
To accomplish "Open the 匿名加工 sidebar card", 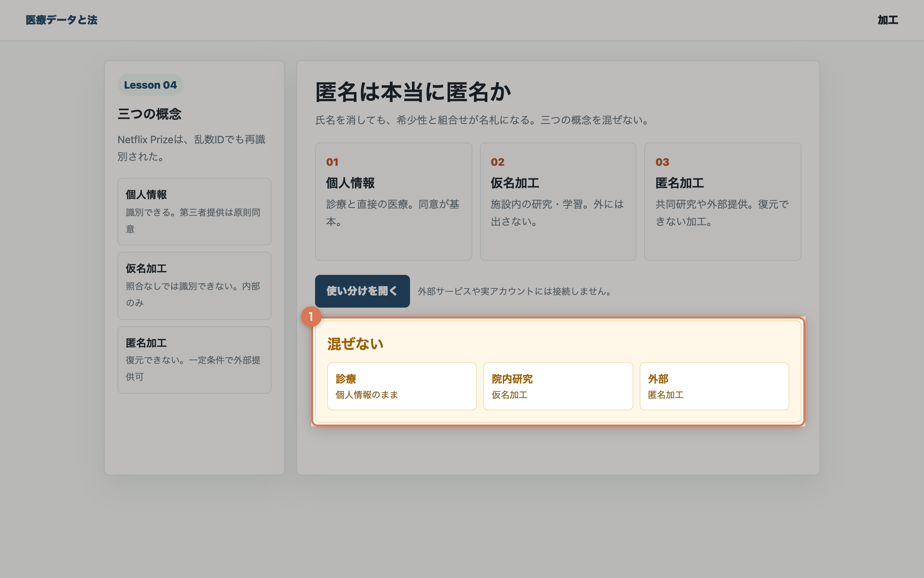I will (194, 360).
